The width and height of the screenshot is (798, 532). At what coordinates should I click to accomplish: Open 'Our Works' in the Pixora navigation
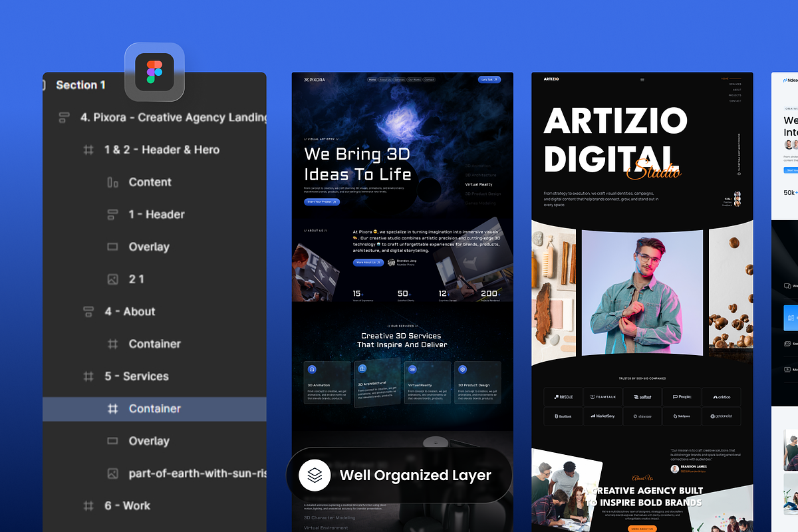click(415, 80)
